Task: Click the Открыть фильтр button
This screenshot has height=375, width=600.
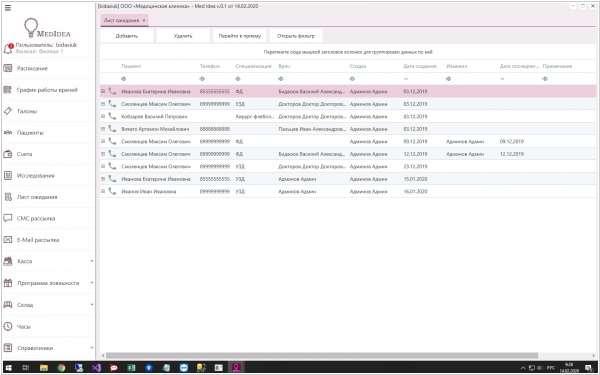Action: [x=296, y=36]
